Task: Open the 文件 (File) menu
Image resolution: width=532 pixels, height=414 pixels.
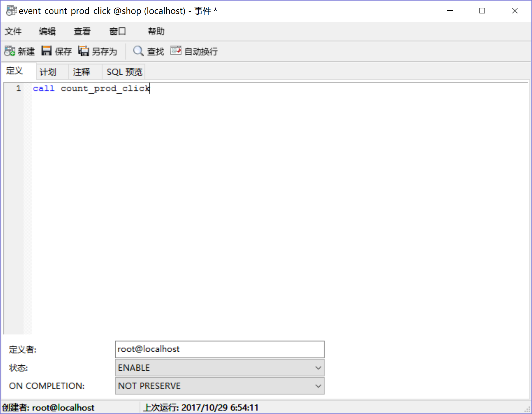Action: (13, 31)
